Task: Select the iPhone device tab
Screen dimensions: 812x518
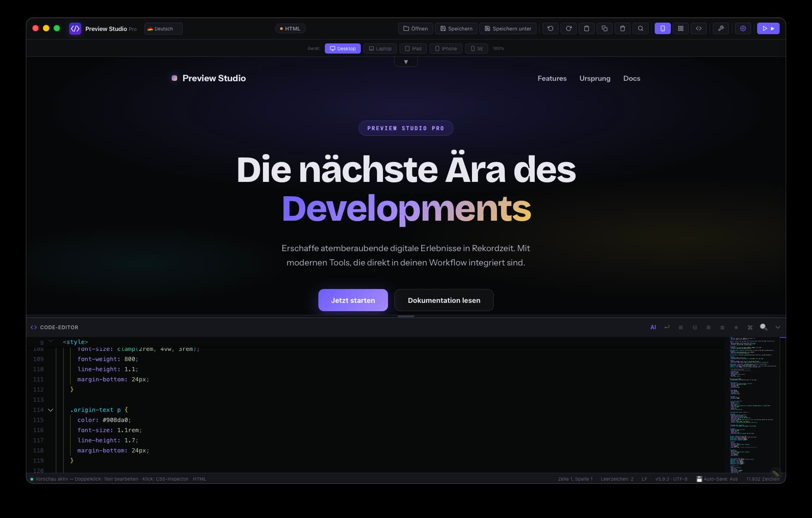Action: pos(446,48)
